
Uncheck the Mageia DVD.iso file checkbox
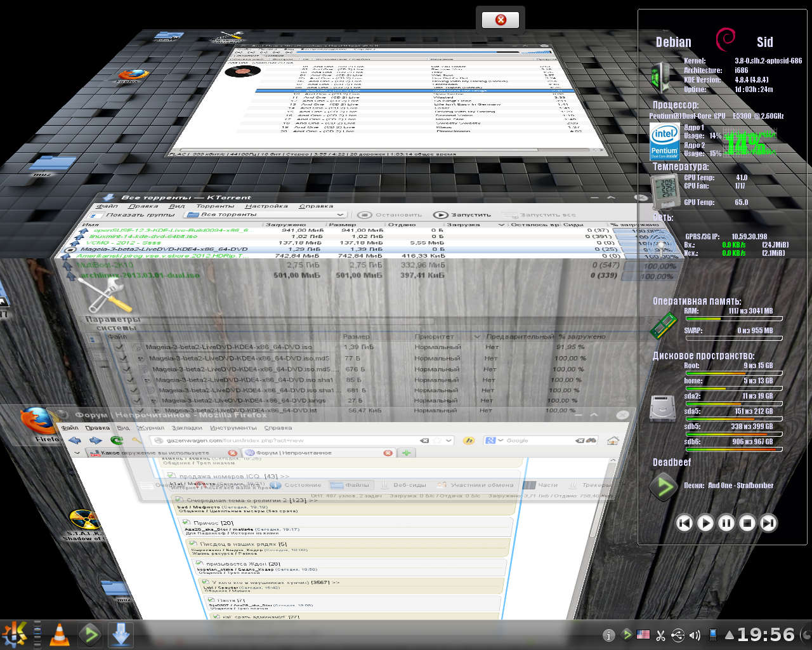[120, 347]
